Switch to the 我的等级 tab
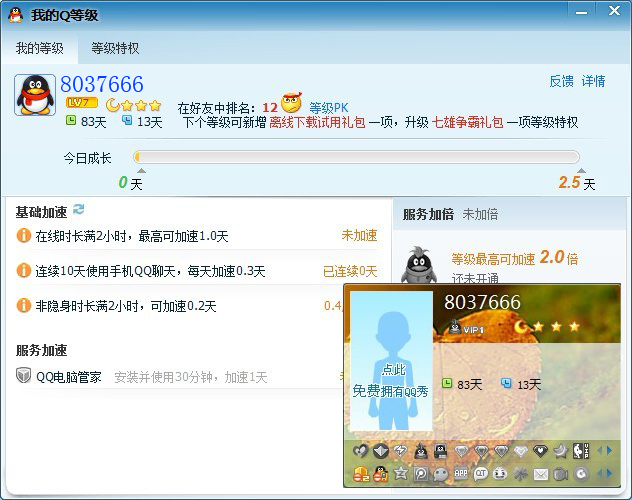Viewport: 632px width, 500px height. 40,48
